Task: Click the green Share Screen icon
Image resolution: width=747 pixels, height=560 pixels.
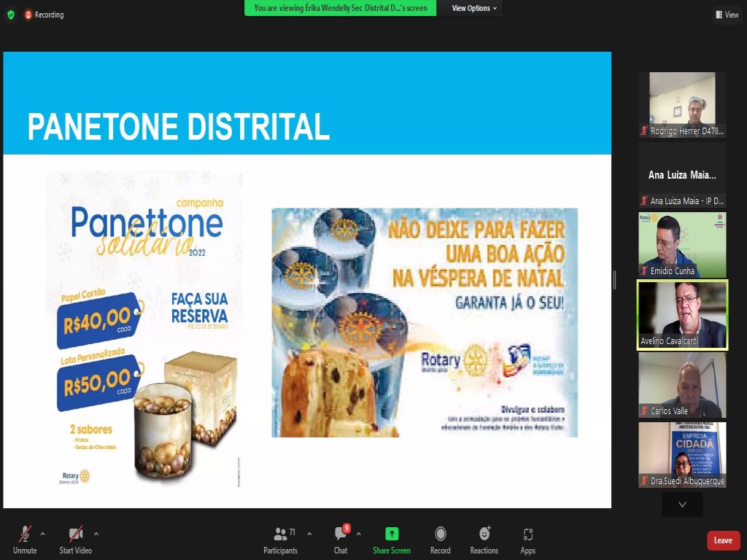Action: tap(392, 534)
